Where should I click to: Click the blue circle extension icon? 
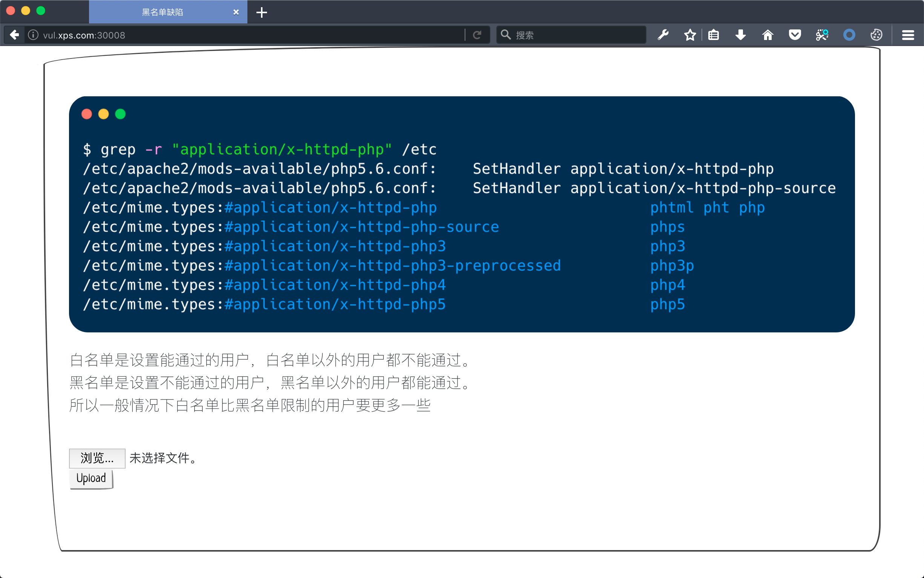point(849,35)
